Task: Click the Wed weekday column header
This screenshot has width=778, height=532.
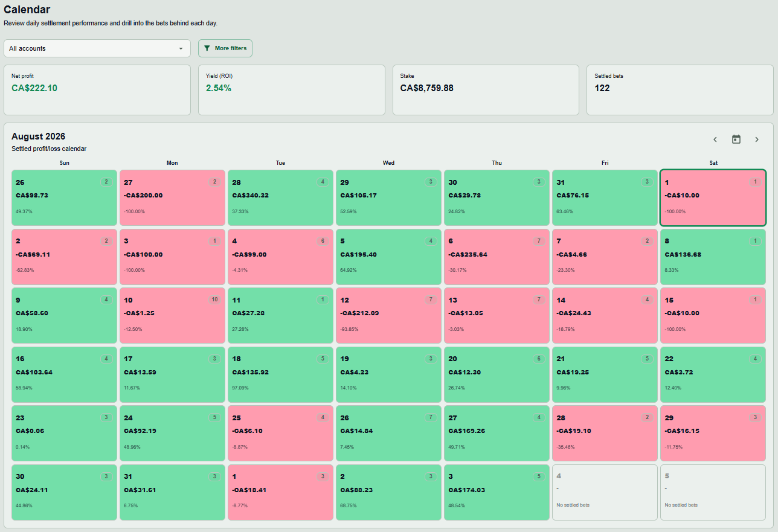Action: pos(388,163)
